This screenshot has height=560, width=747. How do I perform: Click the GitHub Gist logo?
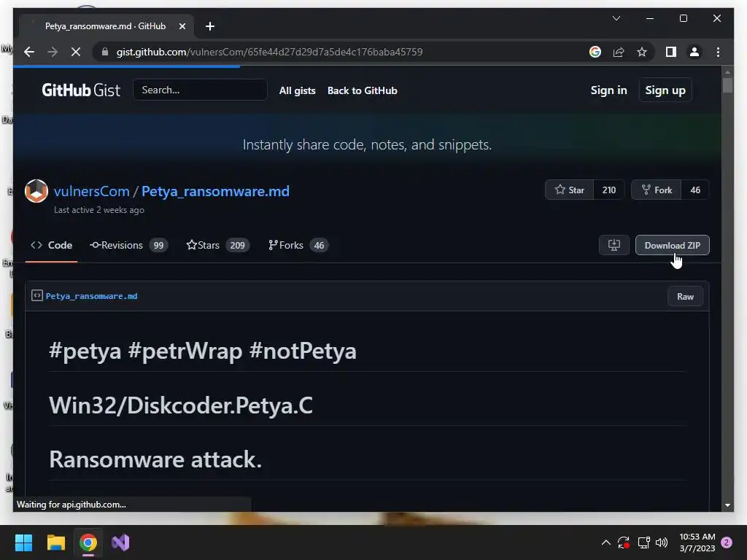(x=81, y=90)
